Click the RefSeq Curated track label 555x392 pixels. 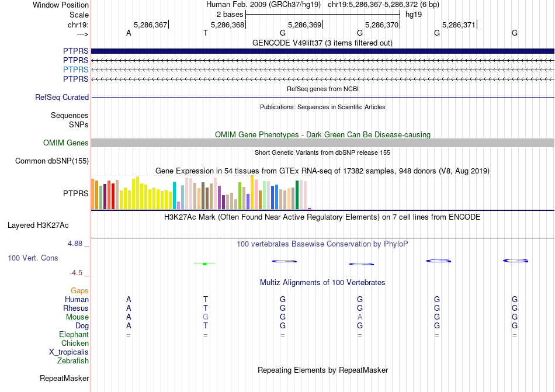(62, 97)
